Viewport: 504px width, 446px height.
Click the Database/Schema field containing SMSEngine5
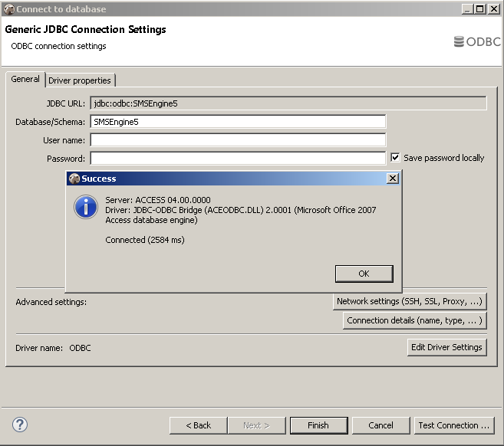tap(238, 121)
